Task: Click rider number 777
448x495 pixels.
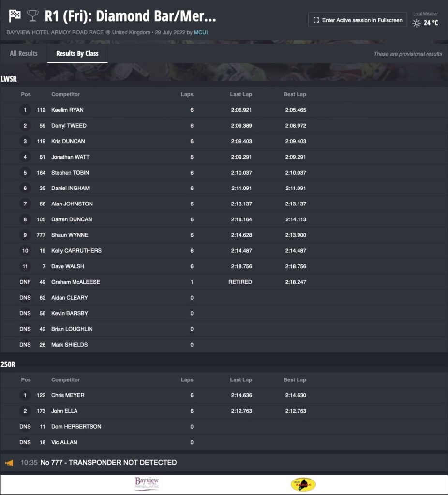Action: pos(41,235)
